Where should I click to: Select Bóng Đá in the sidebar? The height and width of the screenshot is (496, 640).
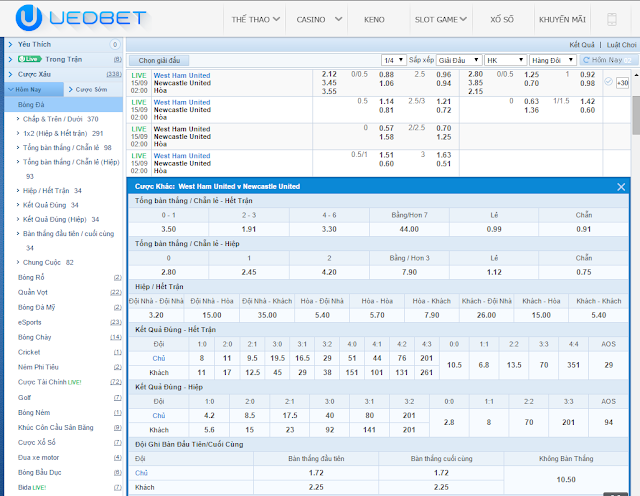[x=63, y=105]
